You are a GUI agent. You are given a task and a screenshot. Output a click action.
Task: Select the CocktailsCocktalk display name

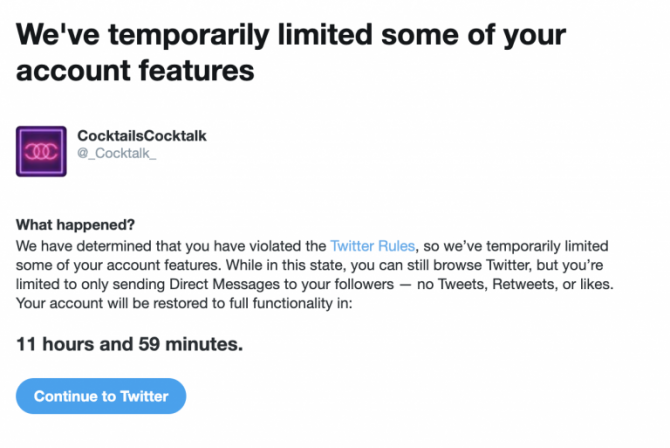click(x=141, y=136)
